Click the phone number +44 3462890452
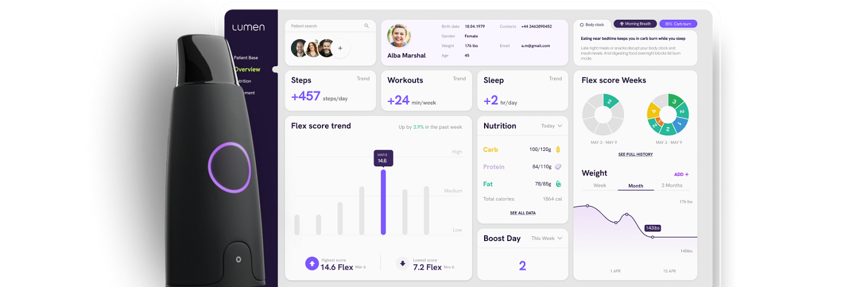Screen dimensions: 868x287 click(x=536, y=26)
